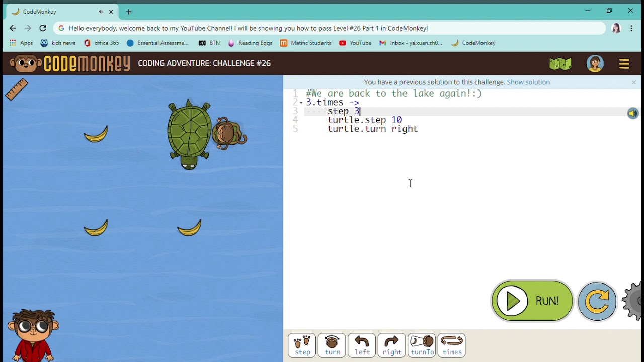Screen dimensions: 644x362
Task: Insert the step command block
Action: coord(302,345)
